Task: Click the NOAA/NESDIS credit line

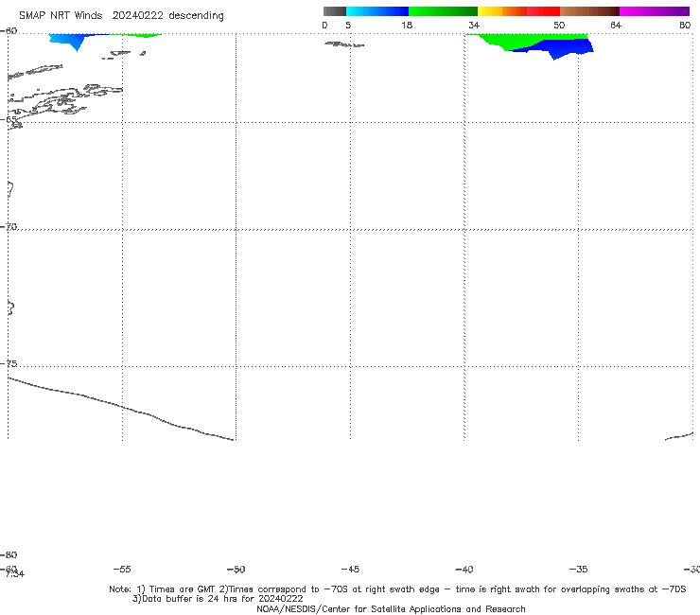Action: [391, 608]
